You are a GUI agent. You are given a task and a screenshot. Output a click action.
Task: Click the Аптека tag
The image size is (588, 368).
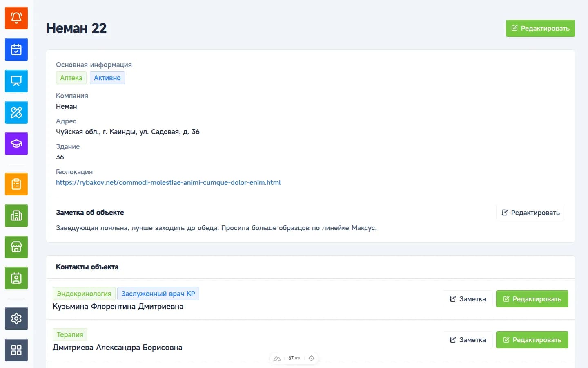coord(71,78)
